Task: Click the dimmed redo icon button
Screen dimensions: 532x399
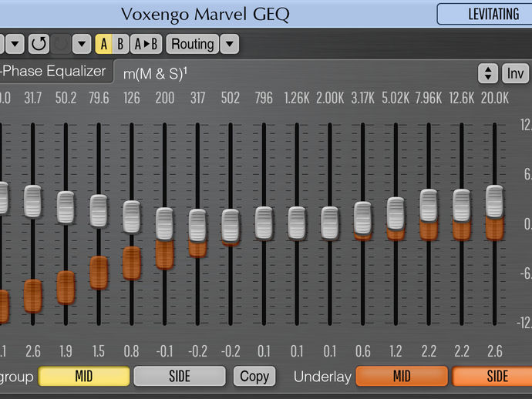Action: pyautogui.click(x=61, y=44)
